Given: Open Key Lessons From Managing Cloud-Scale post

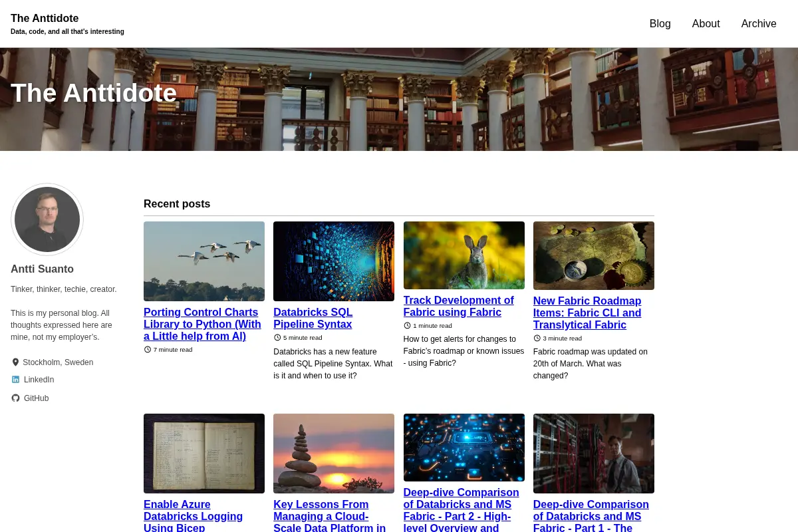Looking at the screenshot, I should [x=329, y=515].
